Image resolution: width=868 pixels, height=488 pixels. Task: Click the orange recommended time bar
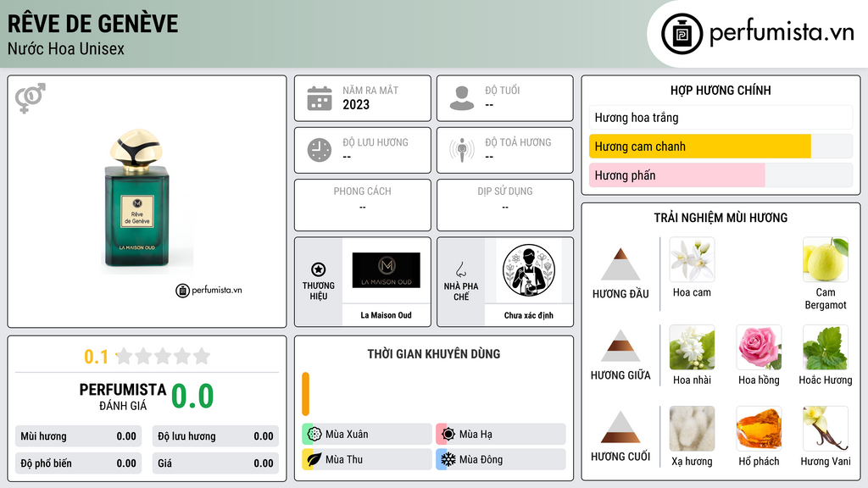(305, 394)
